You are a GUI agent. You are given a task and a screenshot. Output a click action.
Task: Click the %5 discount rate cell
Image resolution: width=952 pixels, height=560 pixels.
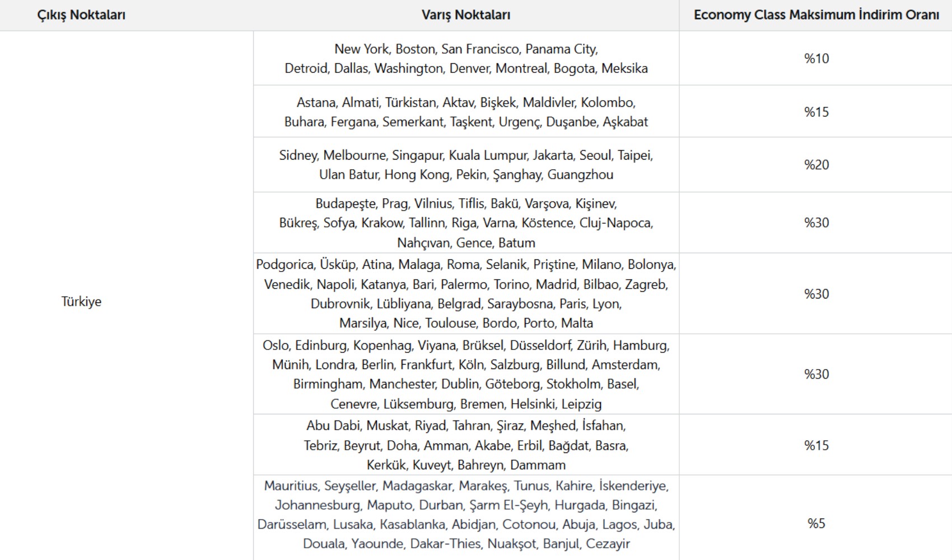point(816,523)
